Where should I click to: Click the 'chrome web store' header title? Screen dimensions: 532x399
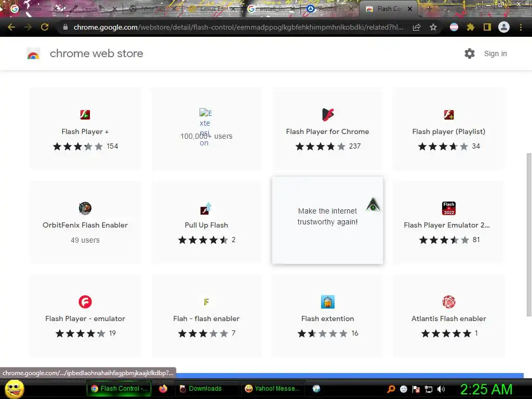(96, 54)
